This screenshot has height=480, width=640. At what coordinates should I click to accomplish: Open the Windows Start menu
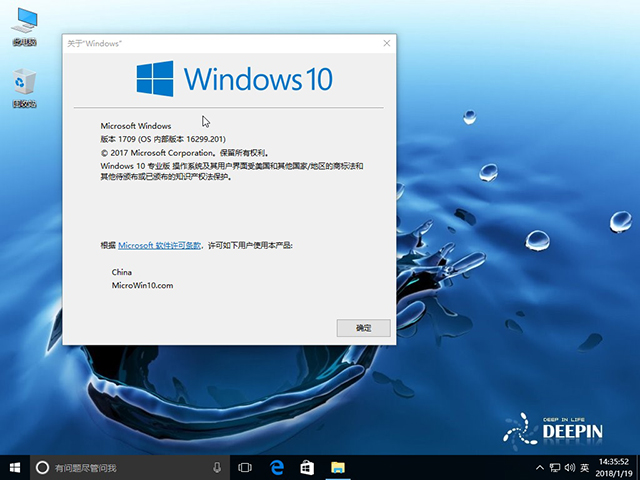(x=15, y=467)
